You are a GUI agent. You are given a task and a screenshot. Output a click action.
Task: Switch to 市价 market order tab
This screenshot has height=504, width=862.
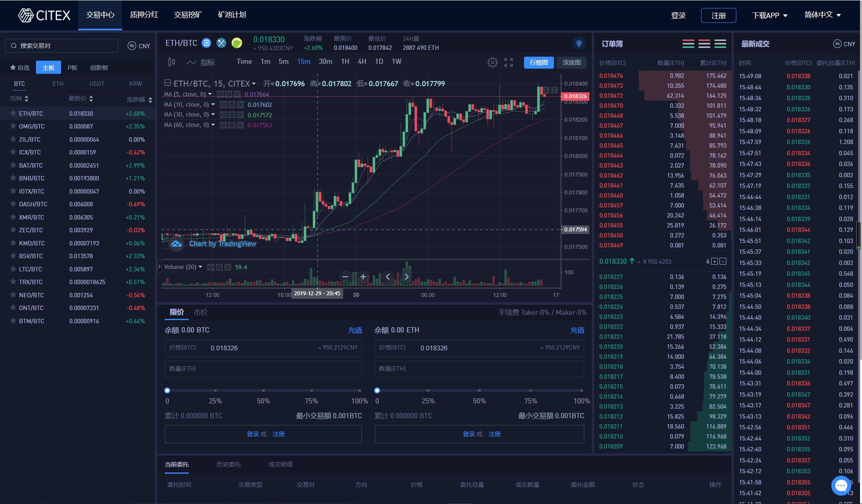(x=201, y=312)
